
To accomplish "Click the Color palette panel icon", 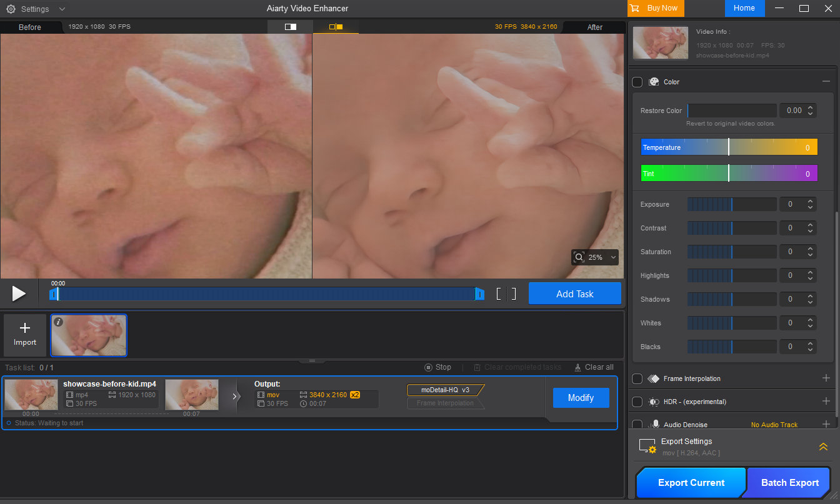I will coord(654,81).
